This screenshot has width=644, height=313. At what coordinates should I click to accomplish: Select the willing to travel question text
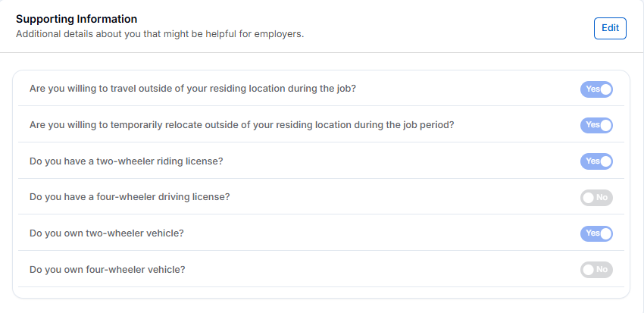click(x=192, y=89)
